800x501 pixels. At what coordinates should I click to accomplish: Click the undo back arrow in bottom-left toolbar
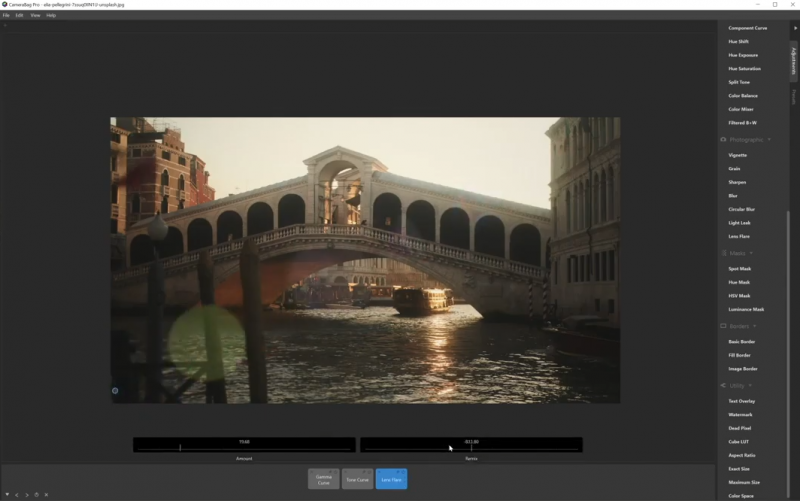coord(17,494)
